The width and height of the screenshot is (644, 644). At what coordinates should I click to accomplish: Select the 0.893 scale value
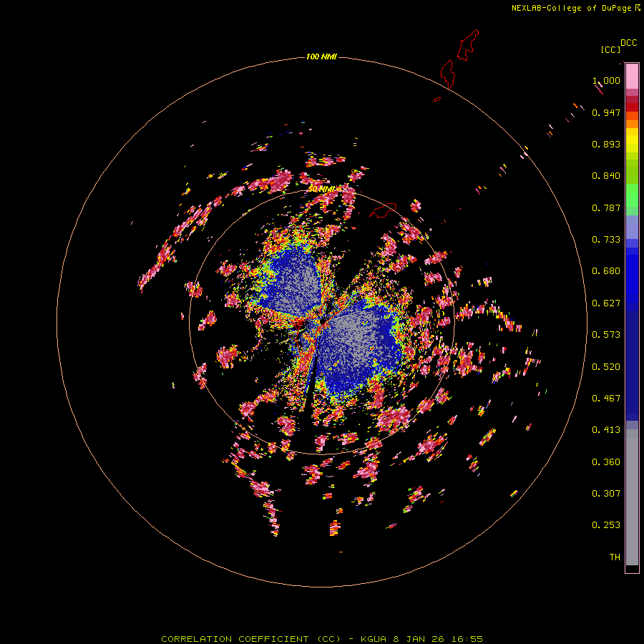coord(606,144)
